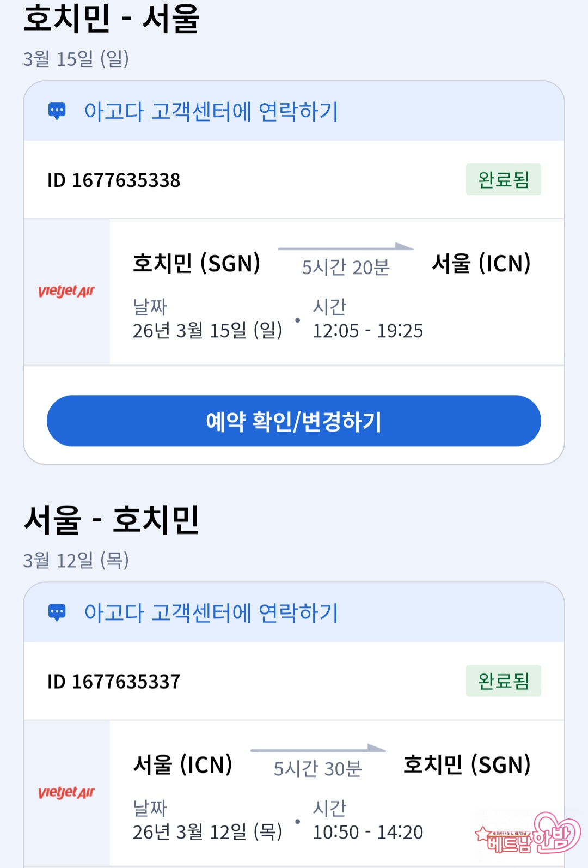Tap 완료됨 badge for booking ID 1677635337
This screenshot has width=588, height=868.
point(503,681)
